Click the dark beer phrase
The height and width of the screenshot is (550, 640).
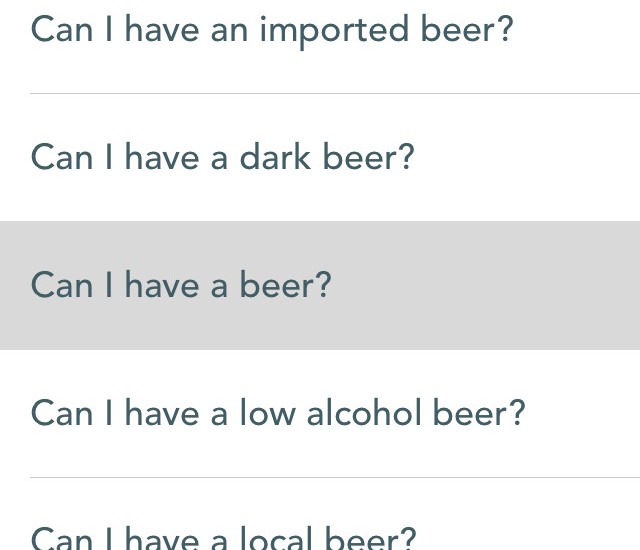pyautogui.click(x=222, y=158)
